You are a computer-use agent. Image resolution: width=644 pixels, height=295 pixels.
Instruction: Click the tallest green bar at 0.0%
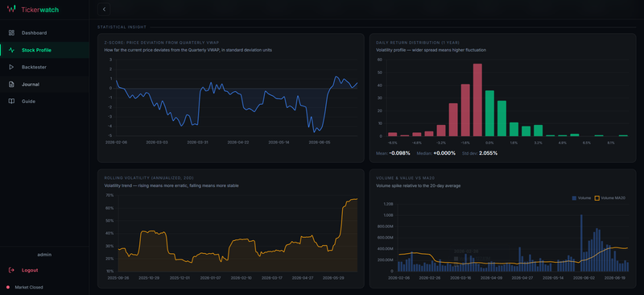pos(489,113)
